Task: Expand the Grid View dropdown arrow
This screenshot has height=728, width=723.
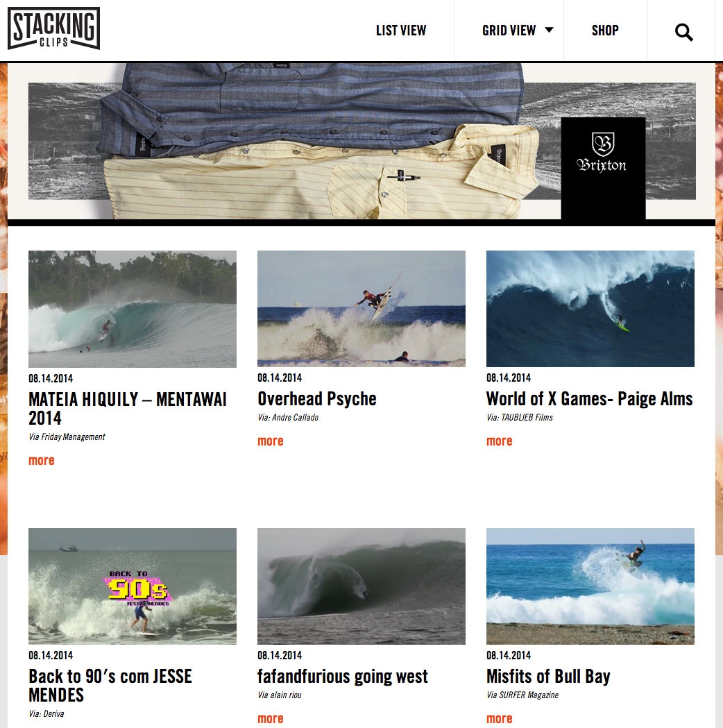Action: (x=549, y=30)
